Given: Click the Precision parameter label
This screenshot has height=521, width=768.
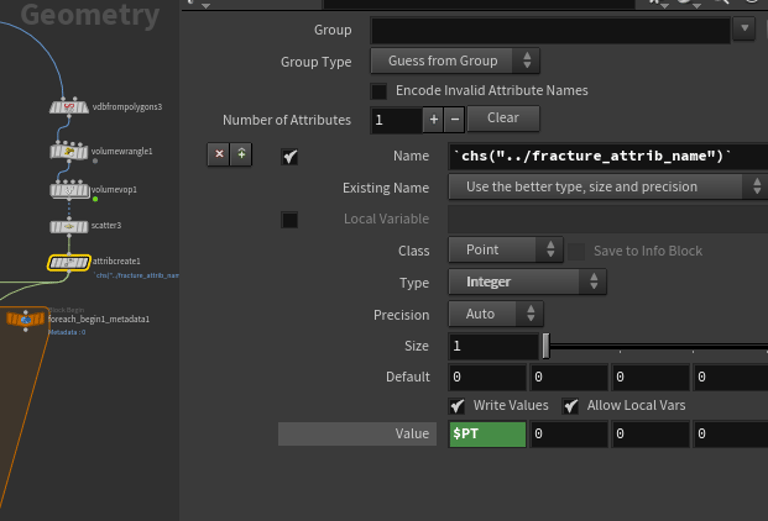Looking at the screenshot, I should (x=401, y=315).
